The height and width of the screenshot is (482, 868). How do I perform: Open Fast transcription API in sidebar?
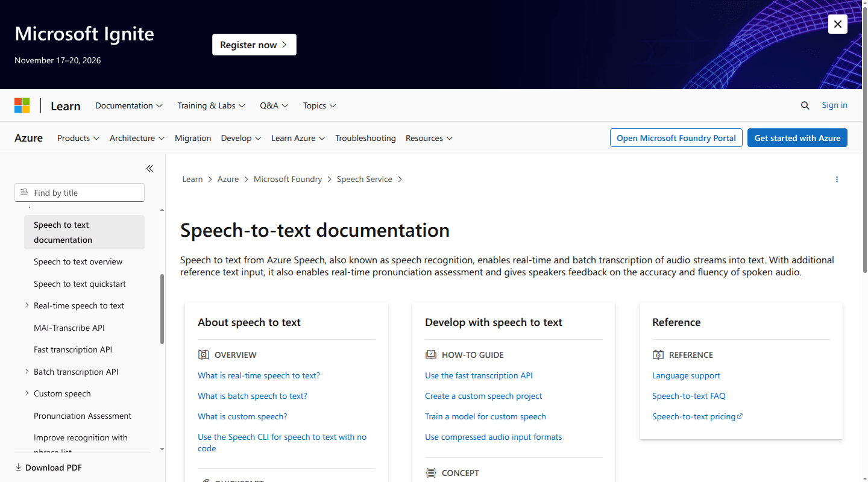73,349
